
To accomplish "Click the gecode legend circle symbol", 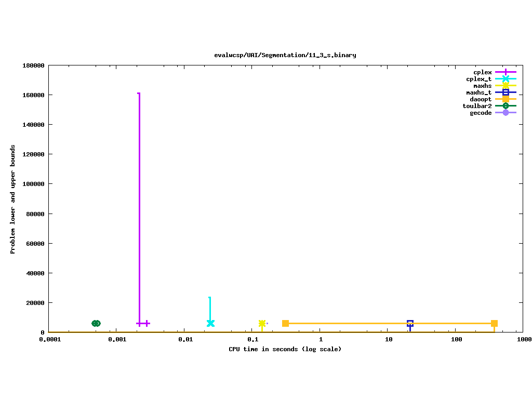I will pyautogui.click(x=506, y=113).
